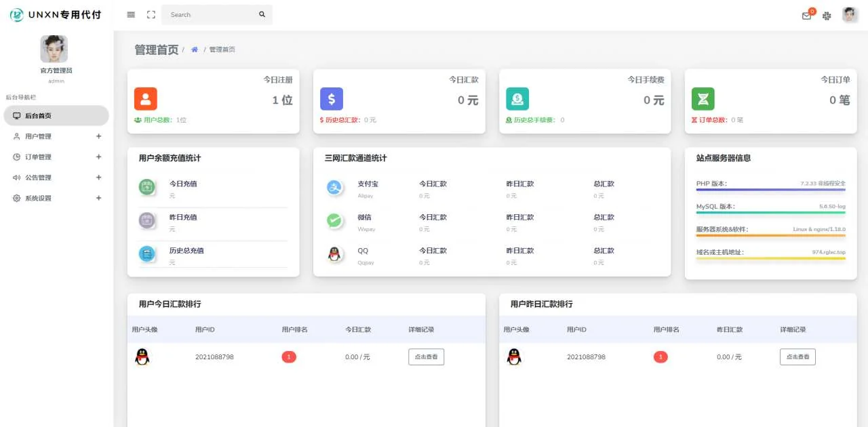Image resolution: width=868 pixels, height=427 pixels.
Task: Click the UNXN专用代付 logo
Action: point(54,14)
